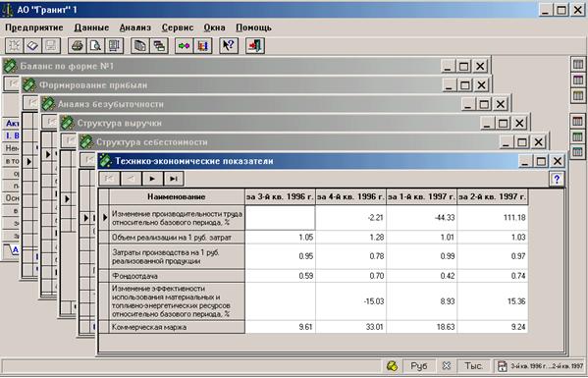Click the topmost table icon in the right sidebar
Image resolution: width=588 pixels, height=378 pixels.
pyautogui.click(x=578, y=64)
